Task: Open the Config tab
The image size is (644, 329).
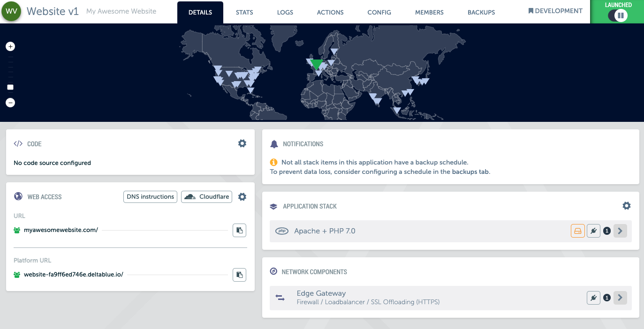Action: tap(379, 12)
